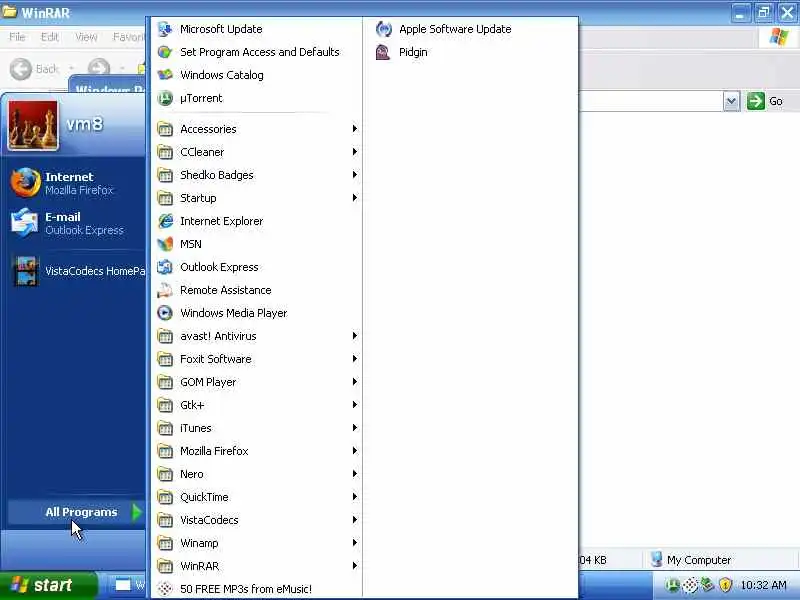The image size is (800, 600).
Task: Launch Pidgin from its purple icon
Action: pos(384,52)
